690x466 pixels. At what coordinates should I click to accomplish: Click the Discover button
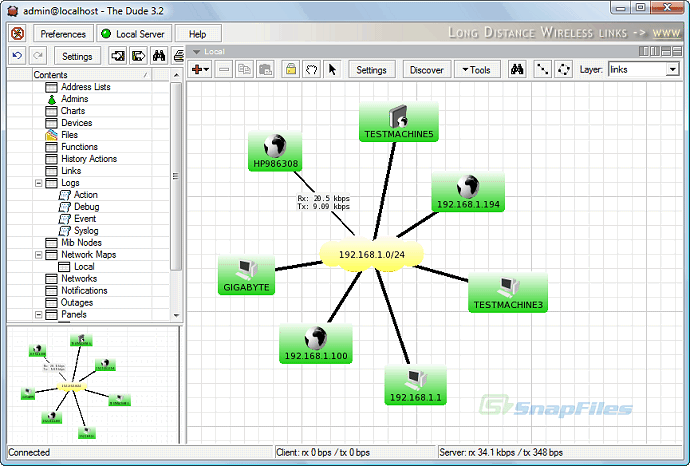(426, 70)
